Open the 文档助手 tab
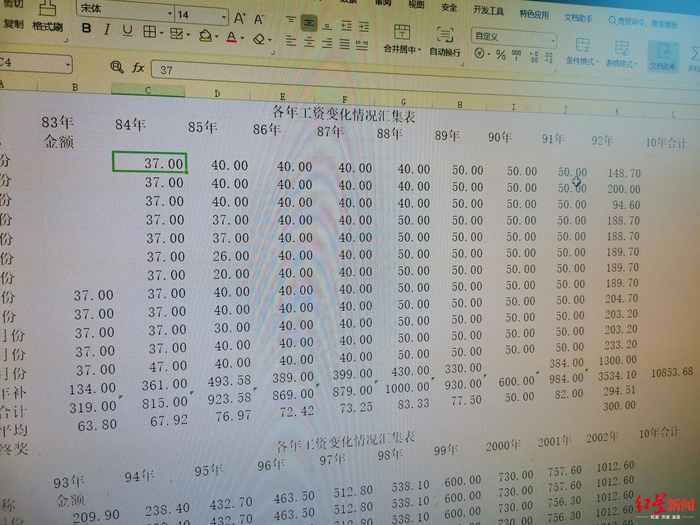 point(578,18)
